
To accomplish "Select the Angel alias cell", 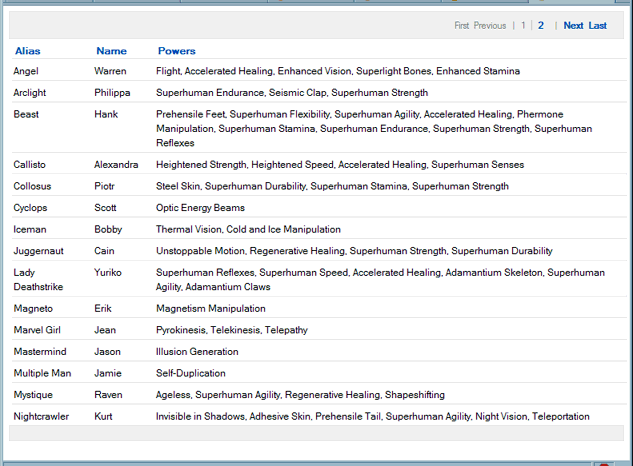I will click(x=26, y=71).
